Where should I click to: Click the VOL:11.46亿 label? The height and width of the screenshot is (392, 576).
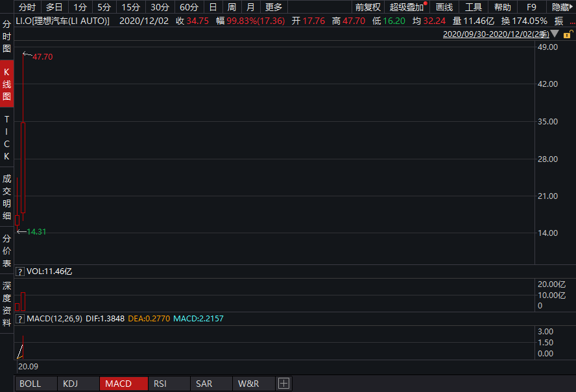tap(49, 271)
